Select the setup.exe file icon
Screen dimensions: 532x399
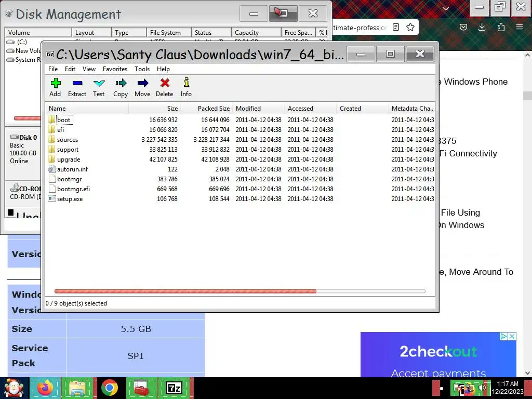point(51,198)
